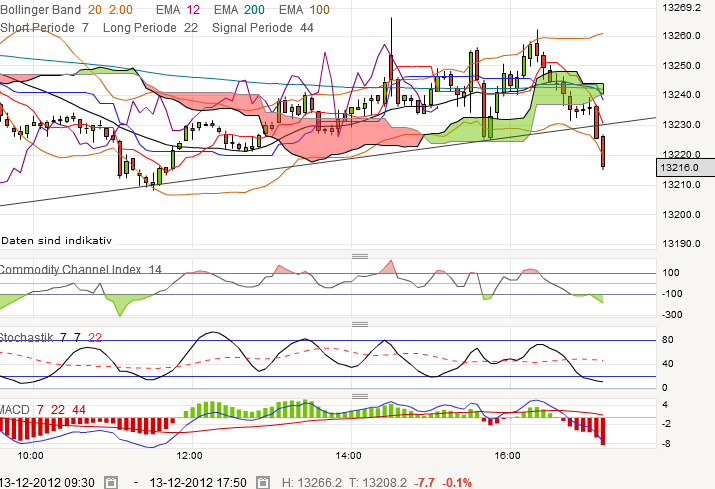
Task: Click the MACD axis label -8
Action: point(666,443)
